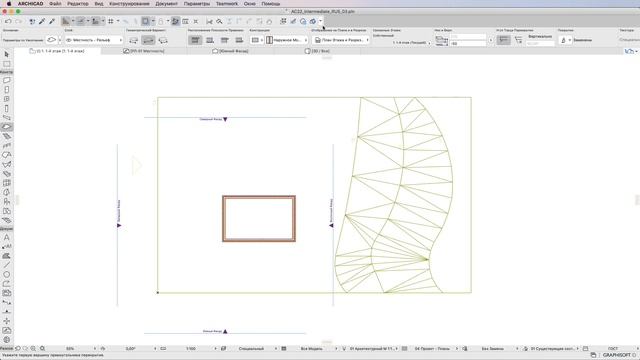The width and height of the screenshot is (640, 360).
Task: Open the Teamwork menu
Action: click(x=227, y=4)
